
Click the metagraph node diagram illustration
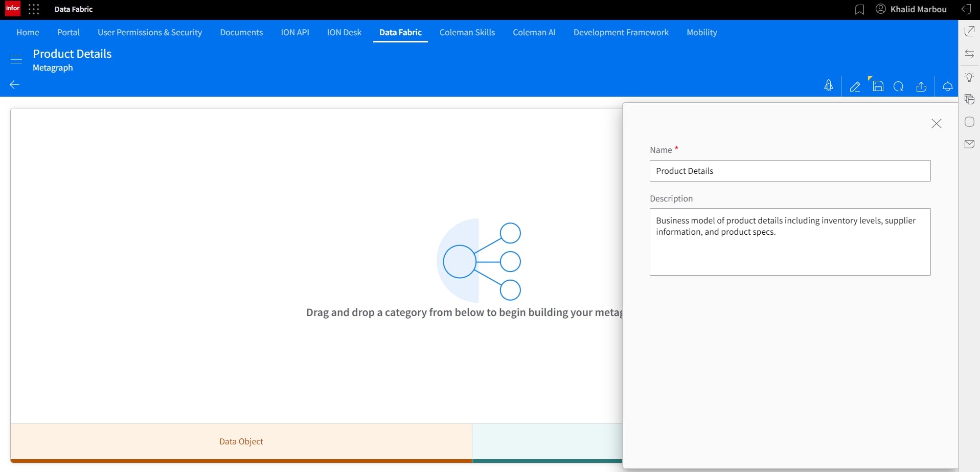click(x=479, y=261)
